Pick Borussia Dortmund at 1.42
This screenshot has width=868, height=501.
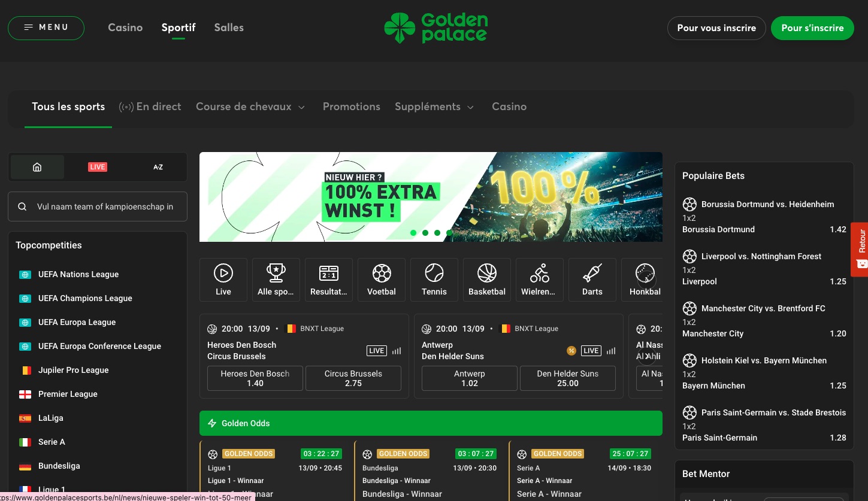764,229
